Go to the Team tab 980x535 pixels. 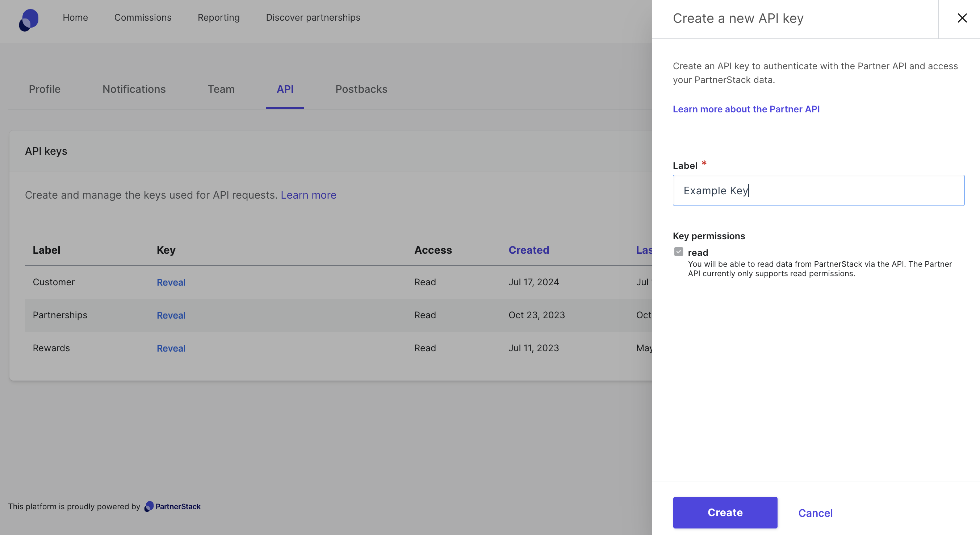coord(221,89)
